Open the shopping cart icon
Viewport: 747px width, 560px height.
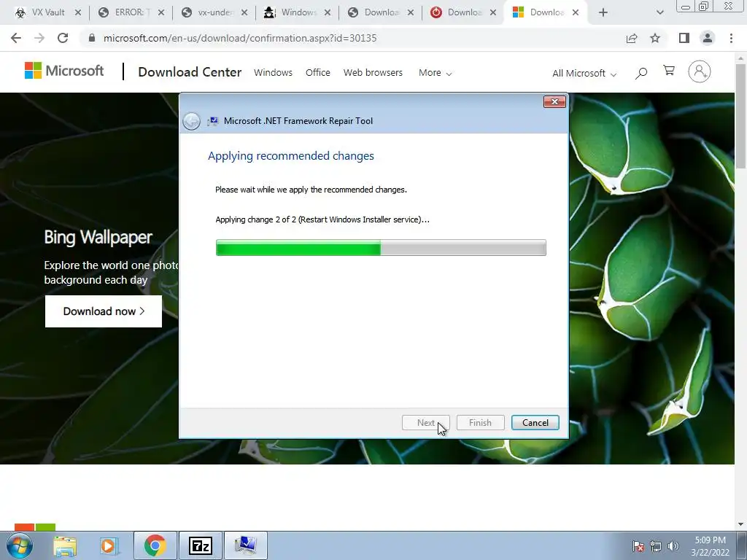669,71
